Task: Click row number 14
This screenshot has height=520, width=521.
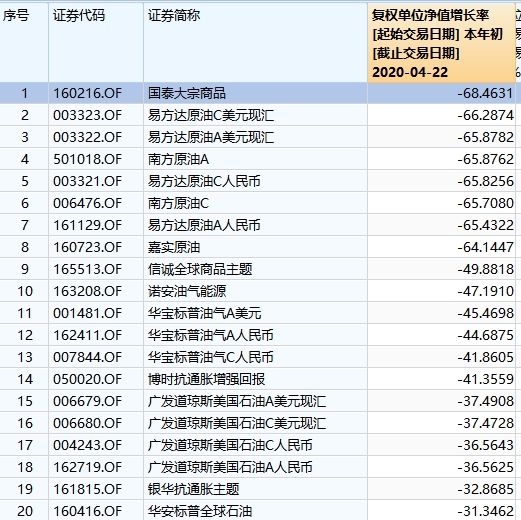Action: click(x=25, y=379)
